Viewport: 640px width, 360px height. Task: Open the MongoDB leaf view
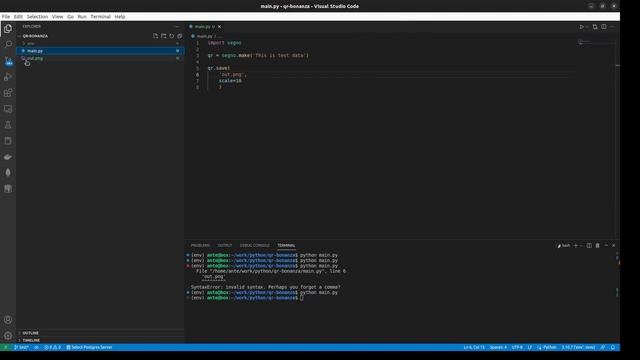[x=8, y=173]
